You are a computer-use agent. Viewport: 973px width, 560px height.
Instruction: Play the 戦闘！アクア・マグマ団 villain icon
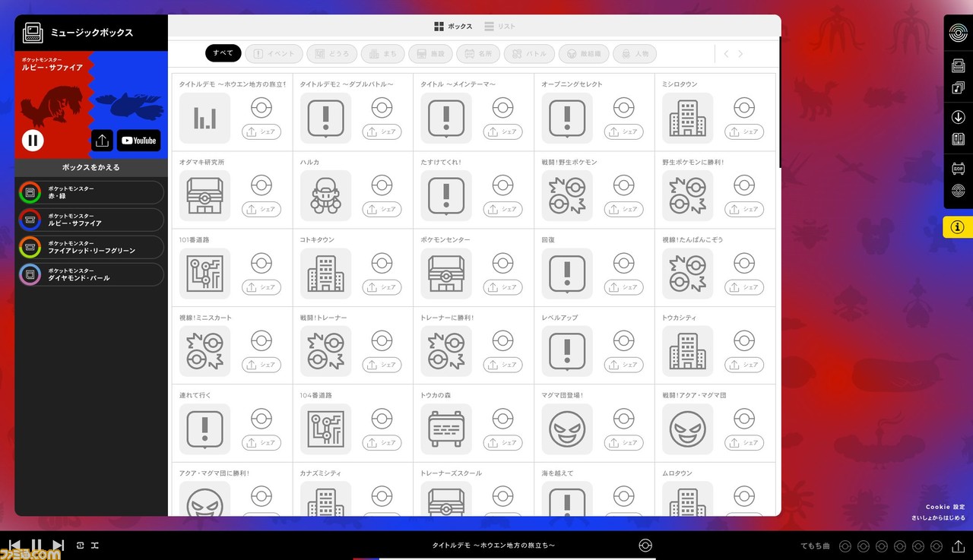tap(688, 429)
